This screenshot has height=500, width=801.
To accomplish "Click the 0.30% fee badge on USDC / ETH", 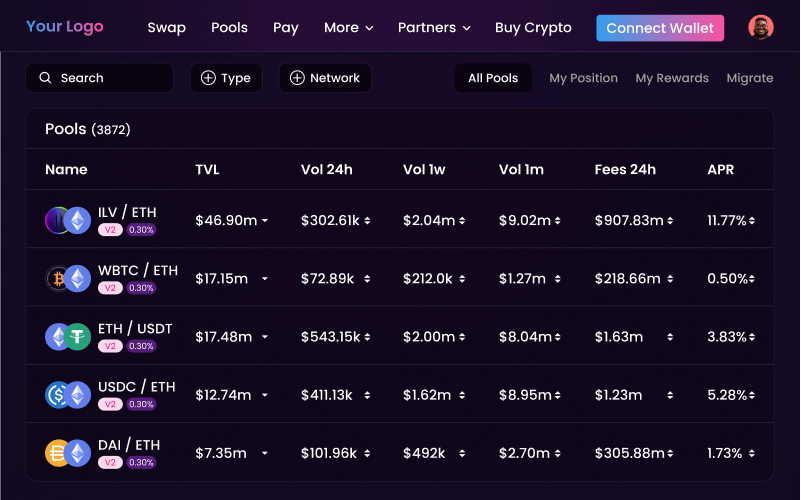I will pos(141,404).
